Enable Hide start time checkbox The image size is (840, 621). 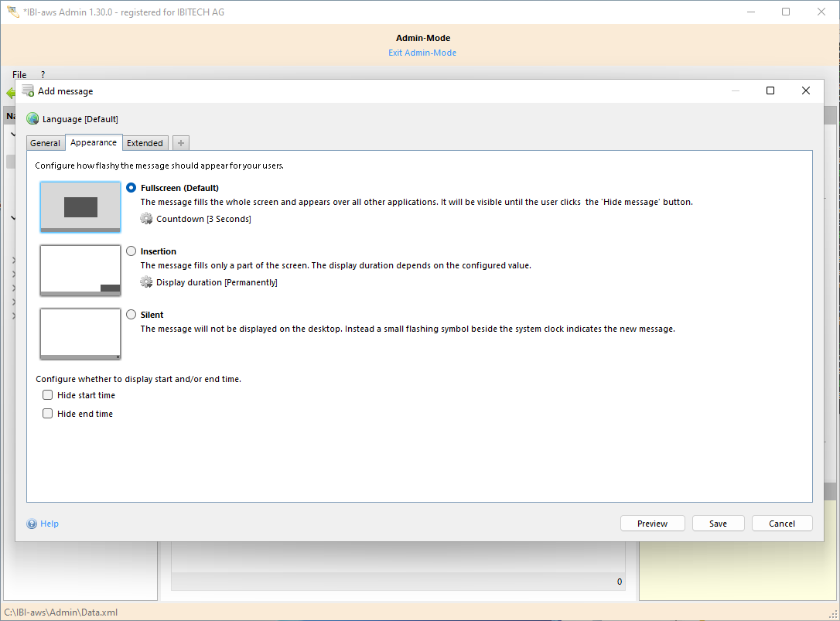[48, 395]
